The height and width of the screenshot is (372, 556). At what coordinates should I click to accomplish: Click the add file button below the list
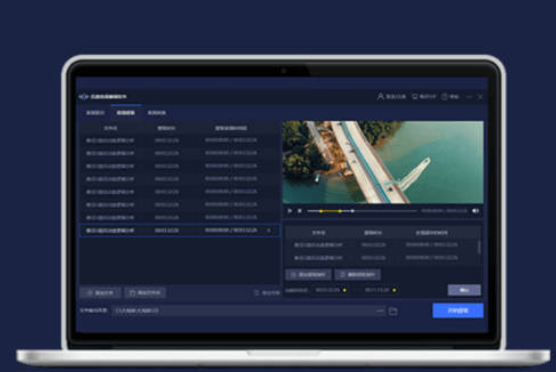click(100, 293)
